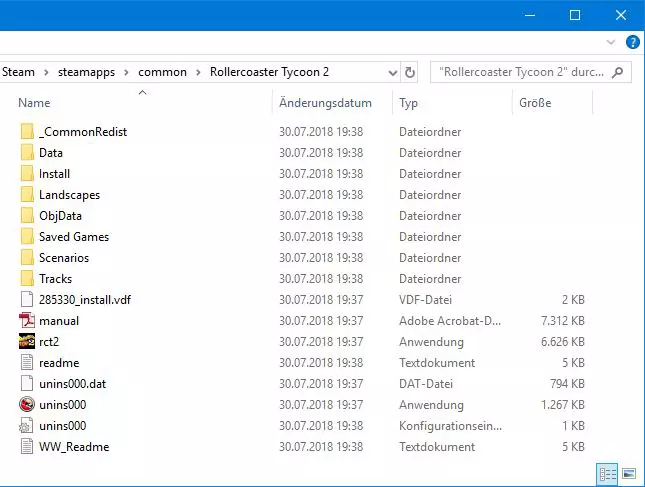Image resolution: width=645 pixels, height=487 pixels.
Task: Expand subfolders arrow after steamapps
Action: (x=126, y=72)
